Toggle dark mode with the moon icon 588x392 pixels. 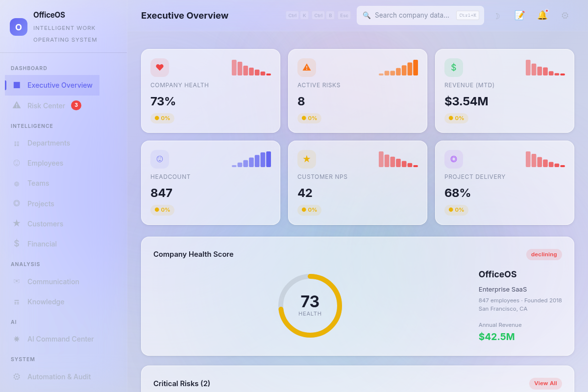(497, 16)
